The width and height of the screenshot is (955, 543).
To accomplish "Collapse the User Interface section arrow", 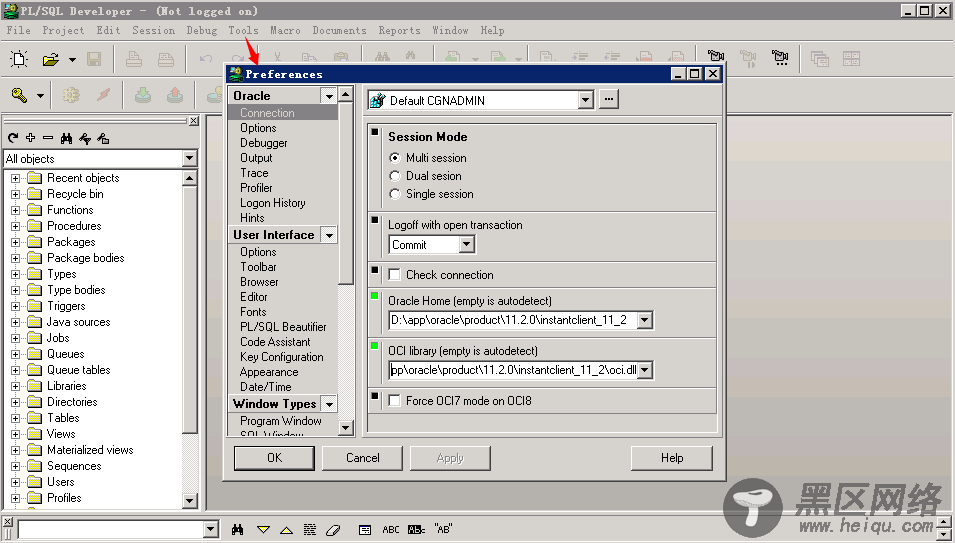I will pos(329,236).
